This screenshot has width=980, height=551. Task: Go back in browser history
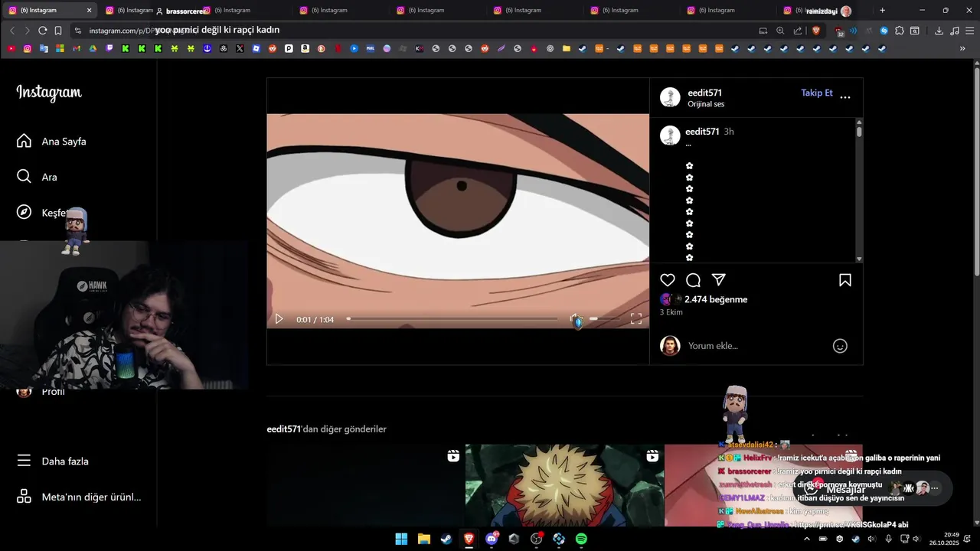click(12, 31)
